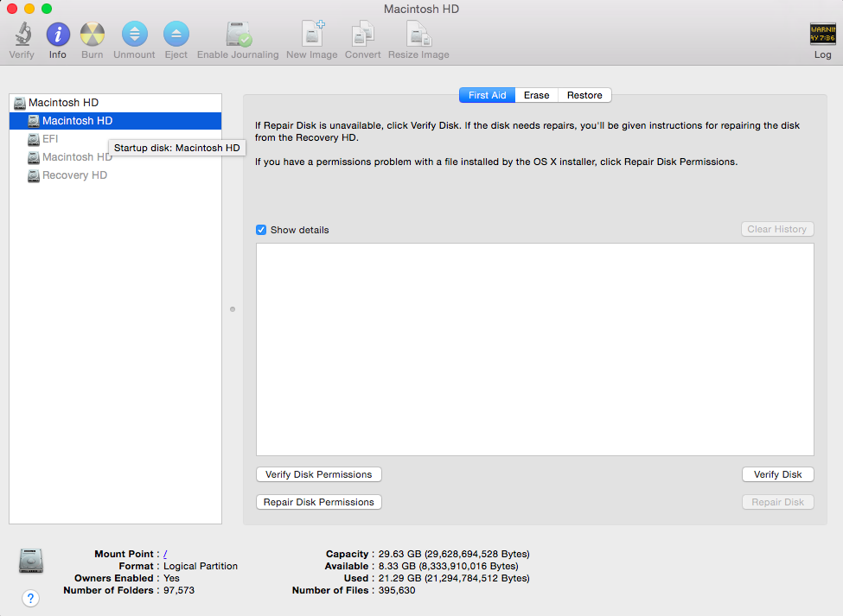
Task: Select the top-level Macintosh HD disk
Action: pyautogui.click(x=115, y=103)
